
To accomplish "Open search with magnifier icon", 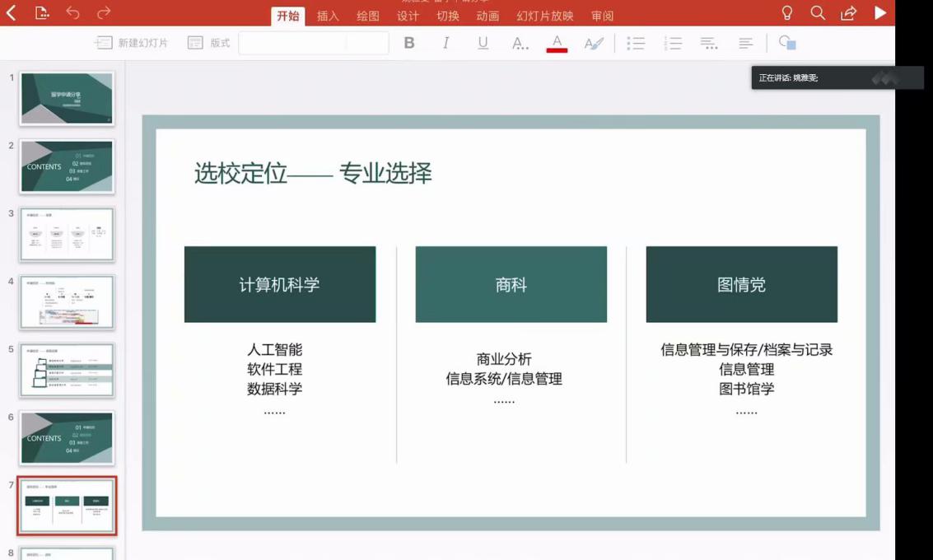I will point(817,13).
